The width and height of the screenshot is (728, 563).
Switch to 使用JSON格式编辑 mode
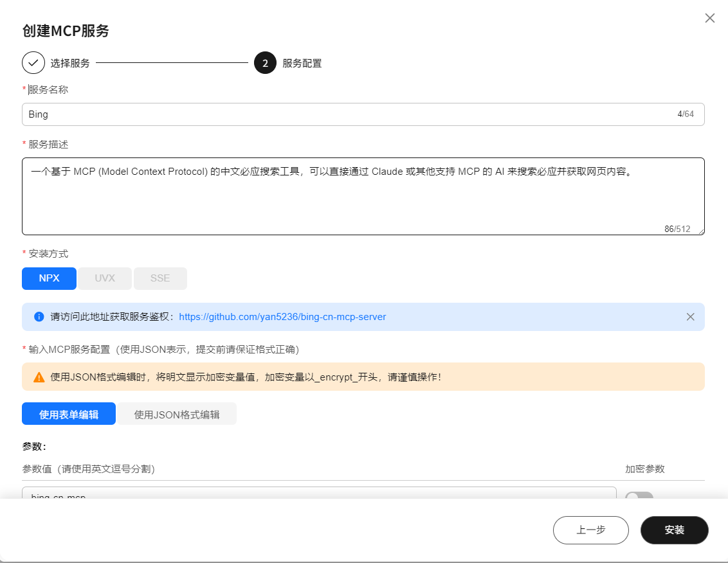176,413
